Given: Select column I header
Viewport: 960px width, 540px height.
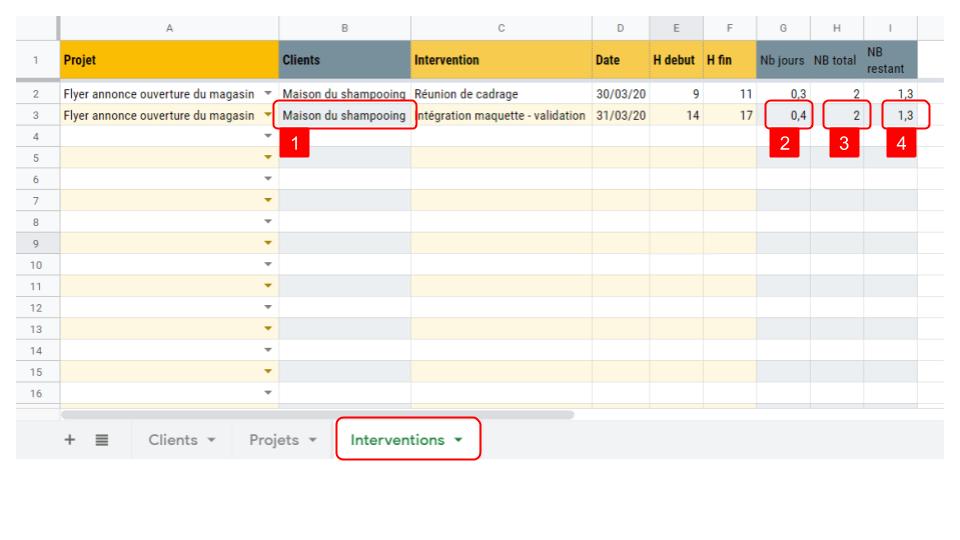Looking at the screenshot, I should (890, 28).
